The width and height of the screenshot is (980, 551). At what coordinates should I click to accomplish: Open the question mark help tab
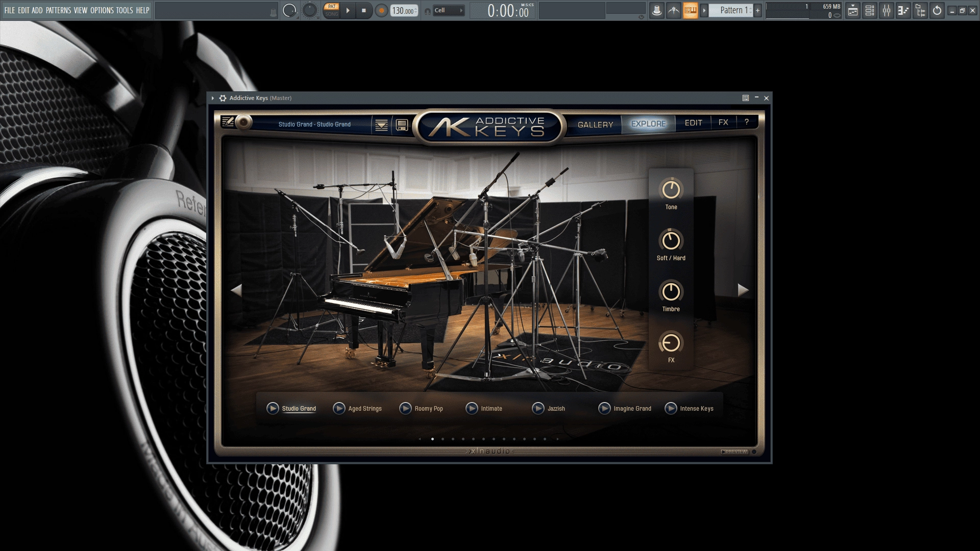(747, 122)
